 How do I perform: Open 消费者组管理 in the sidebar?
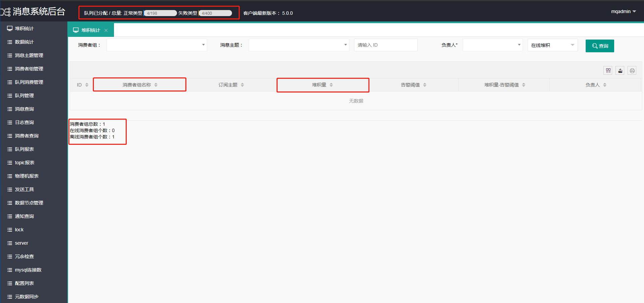click(x=34, y=69)
